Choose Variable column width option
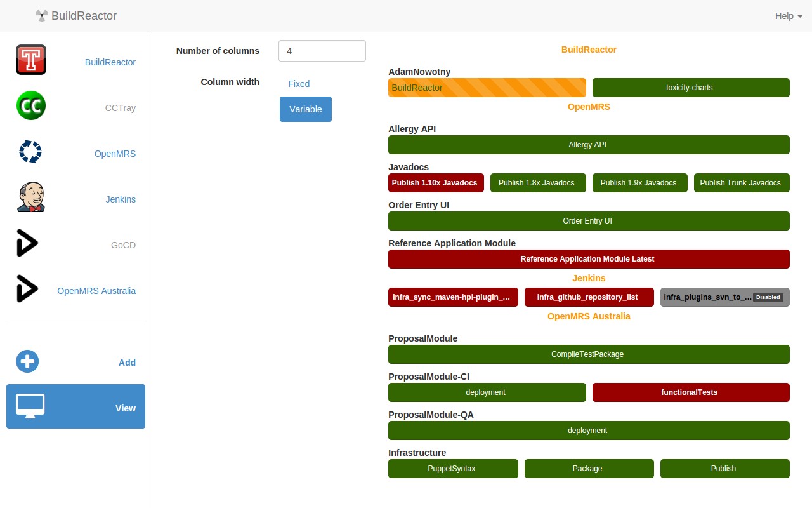 tap(306, 109)
